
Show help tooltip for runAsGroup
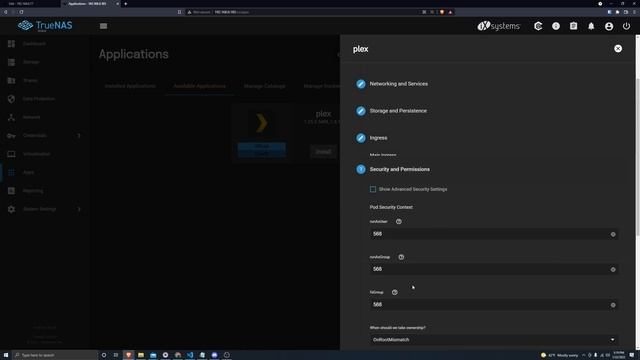401,257
